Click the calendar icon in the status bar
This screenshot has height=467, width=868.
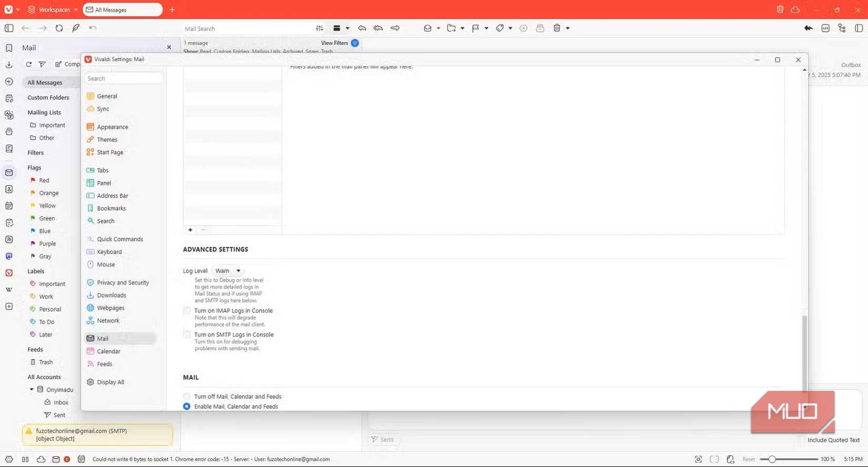pos(81,459)
